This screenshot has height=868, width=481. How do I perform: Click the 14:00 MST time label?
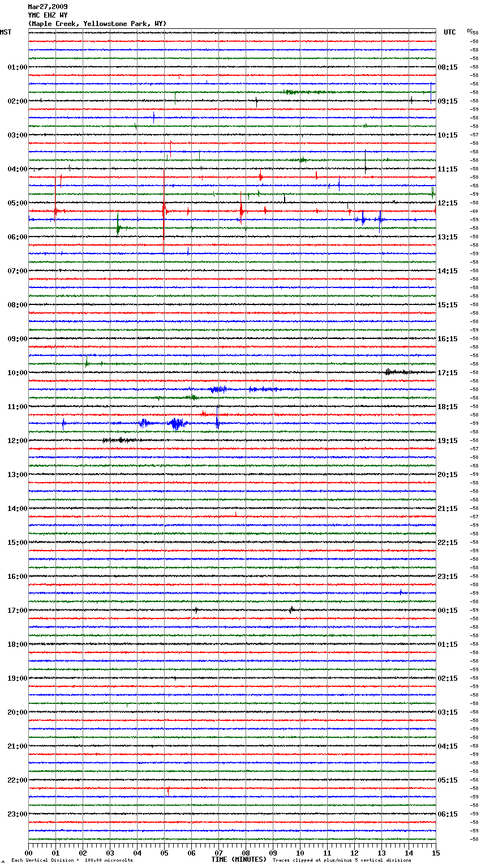(x=18, y=509)
